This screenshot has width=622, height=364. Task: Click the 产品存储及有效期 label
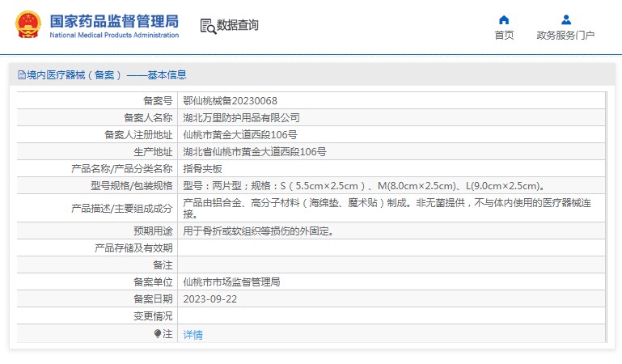[133, 248]
